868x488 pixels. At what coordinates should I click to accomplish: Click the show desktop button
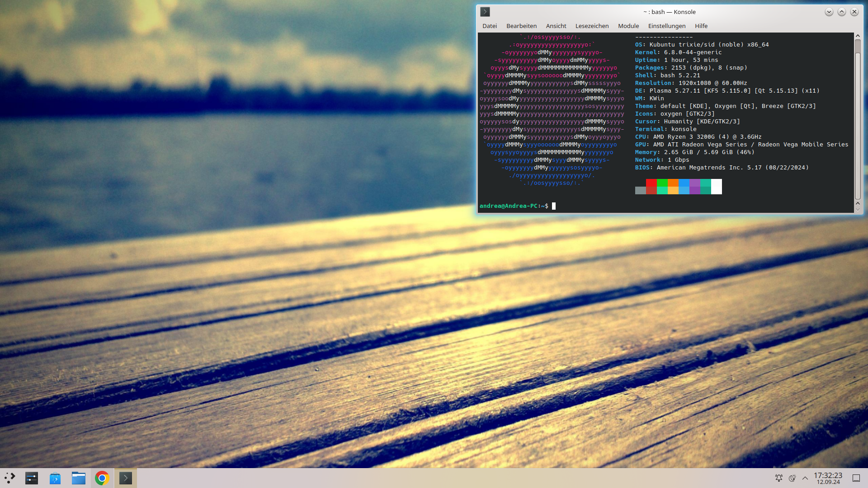[856, 478]
